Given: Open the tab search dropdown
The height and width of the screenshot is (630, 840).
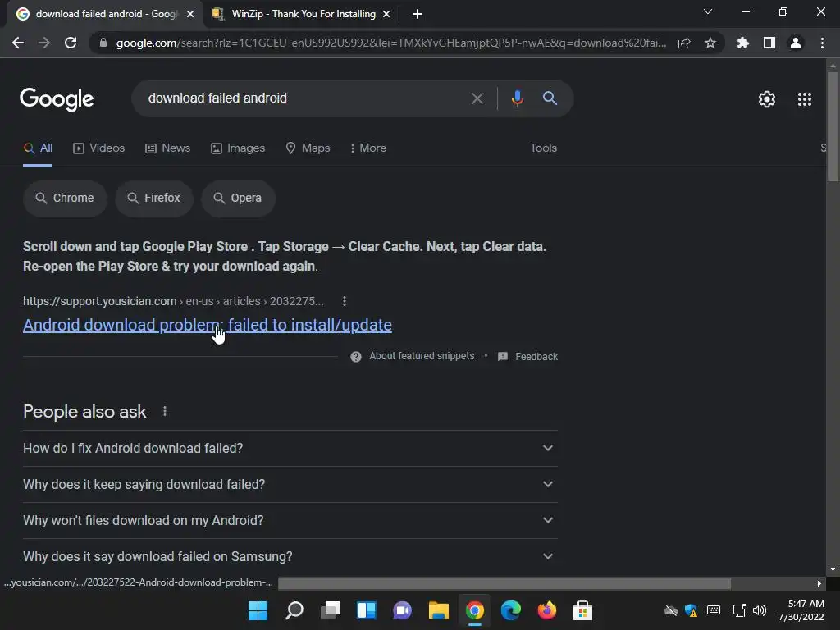Looking at the screenshot, I should pos(708,11).
